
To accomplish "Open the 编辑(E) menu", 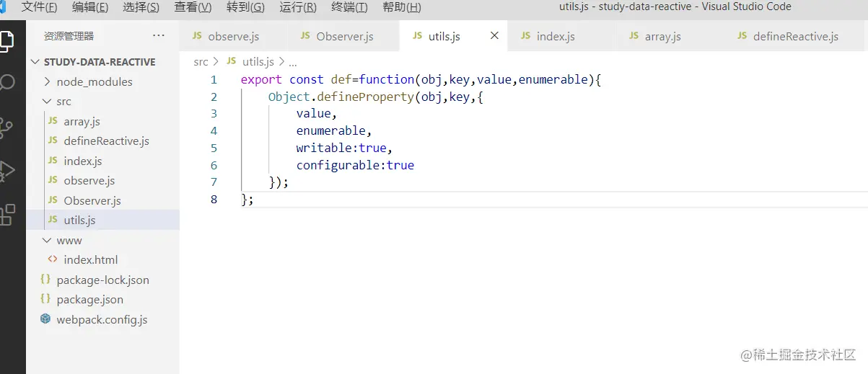I will point(90,7).
